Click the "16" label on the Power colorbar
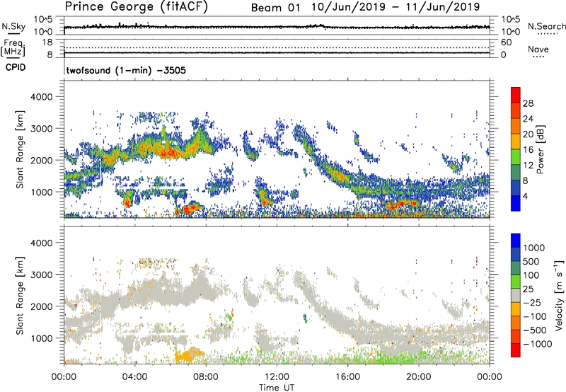 [x=528, y=150]
